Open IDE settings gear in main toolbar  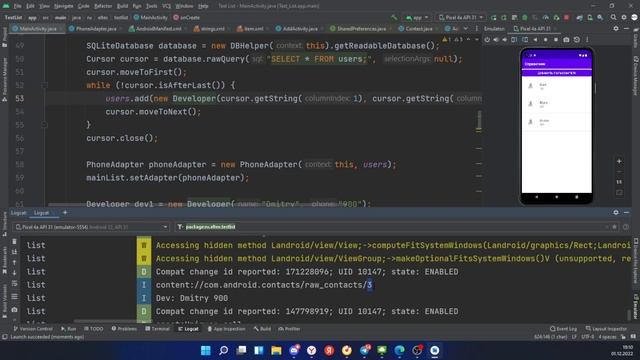pyautogui.click(x=624, y=18)
